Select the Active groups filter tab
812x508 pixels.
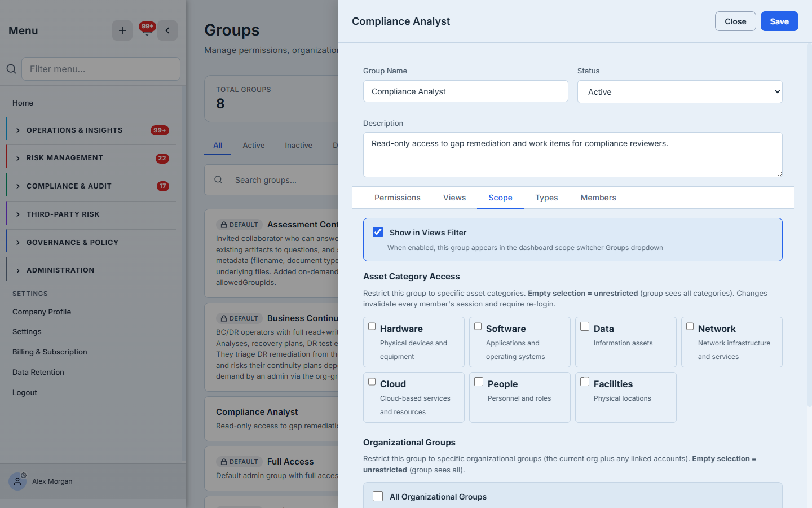(254, 145)
